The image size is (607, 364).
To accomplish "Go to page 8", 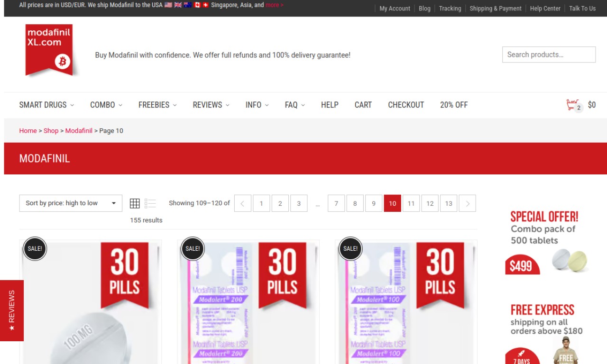I will (355, 203).
